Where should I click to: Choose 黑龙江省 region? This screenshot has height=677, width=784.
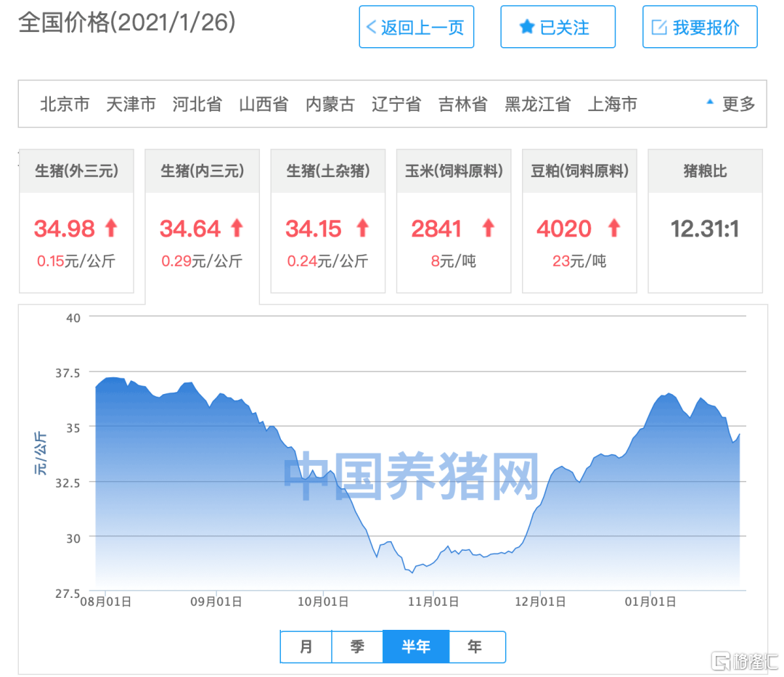537,104
